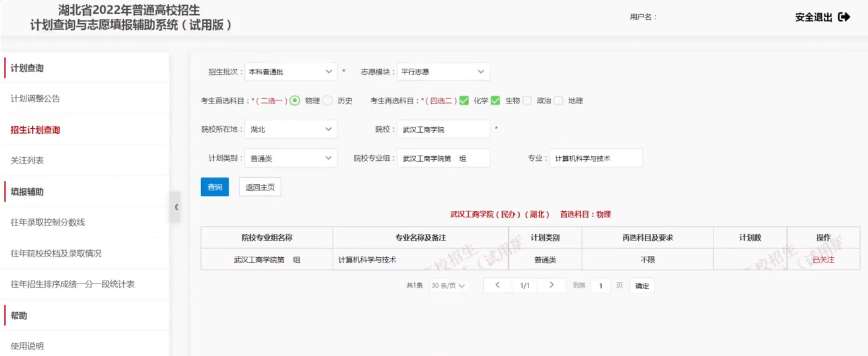This screenshot has width=868, height=356.
Task: Uncheck the 生物 subject checkbox
Action: click(x=495, y=101)
